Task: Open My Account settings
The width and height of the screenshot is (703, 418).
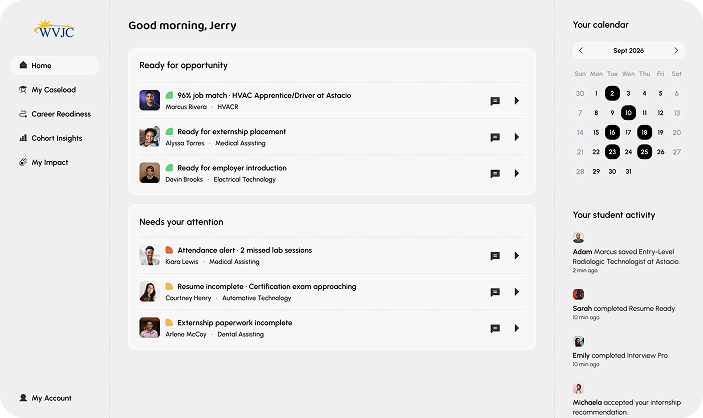Action: (x=45, y=398)
